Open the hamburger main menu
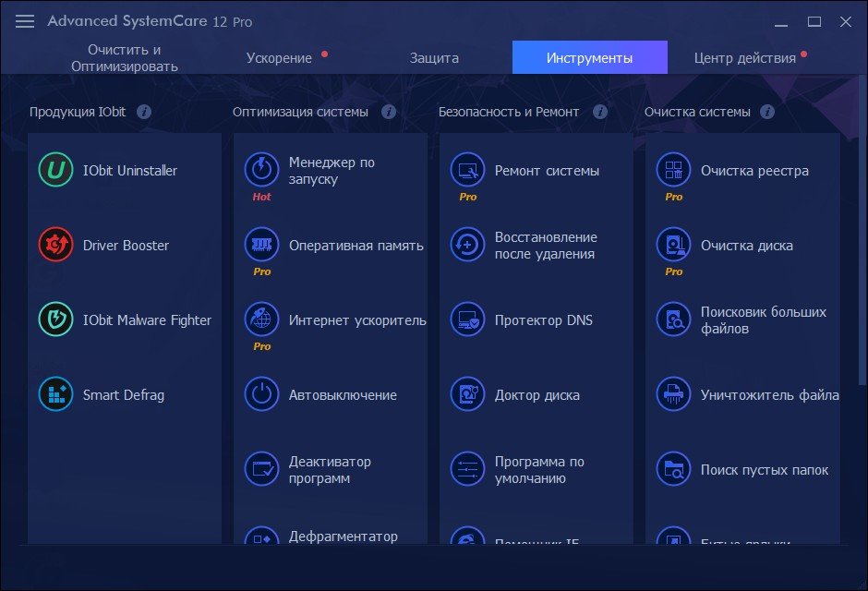Viewport: 868px width, 591px height. coord(25,21)
